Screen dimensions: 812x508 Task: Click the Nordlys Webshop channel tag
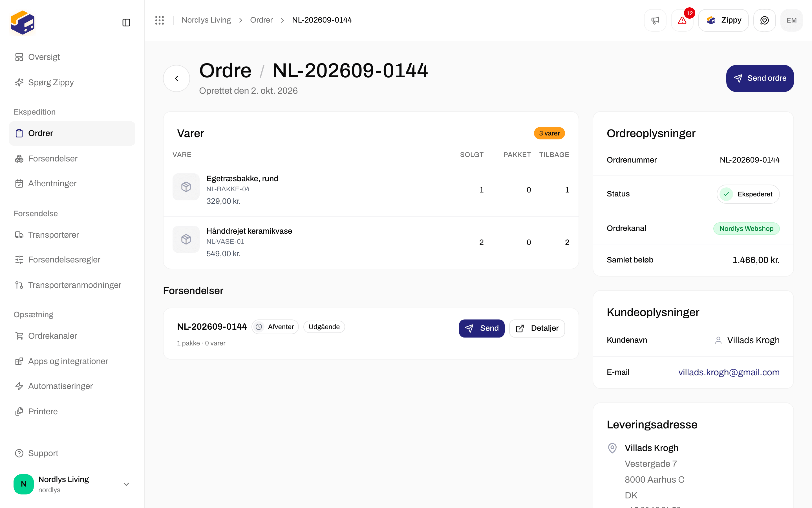point(746,229)
